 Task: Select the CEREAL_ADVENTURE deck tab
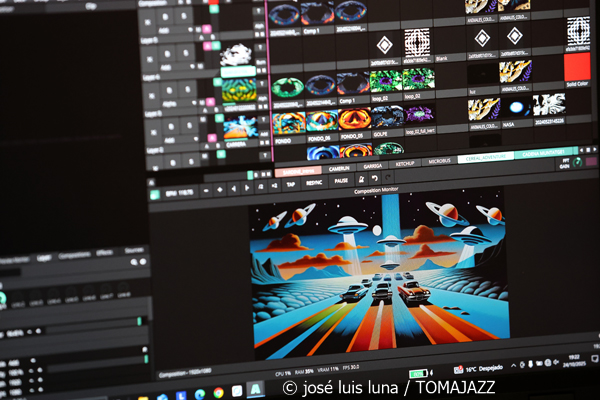coord(485,158)
